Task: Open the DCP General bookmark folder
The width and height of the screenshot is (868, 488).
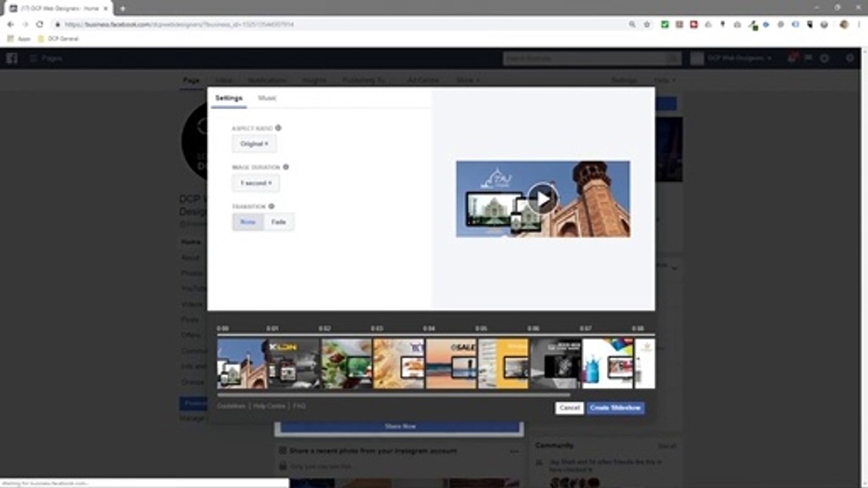Action: click(59, 39)
